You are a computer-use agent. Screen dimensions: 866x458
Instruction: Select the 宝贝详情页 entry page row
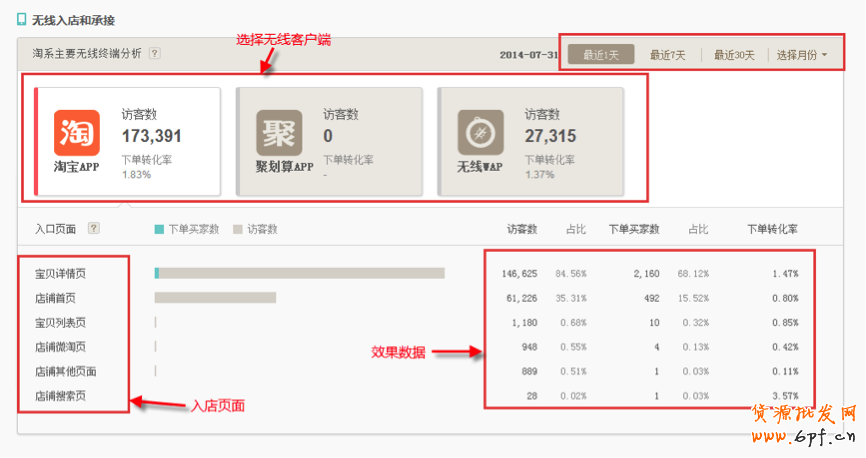pos(60,273)
